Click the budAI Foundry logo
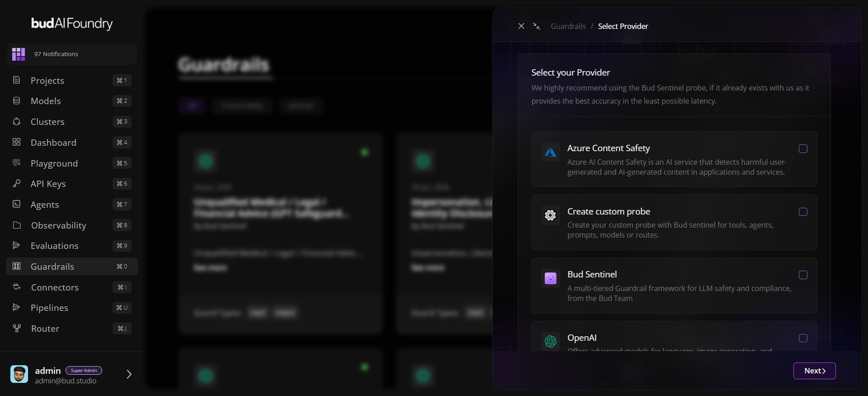This screenshot has width=868, height=396. 72,24
